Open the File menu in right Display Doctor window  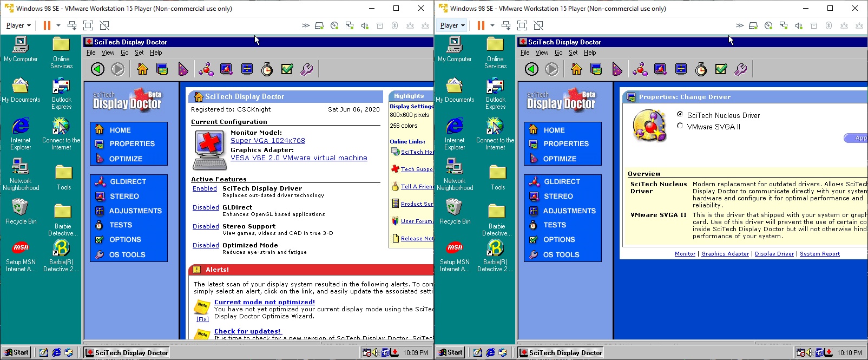click(525, 53)
